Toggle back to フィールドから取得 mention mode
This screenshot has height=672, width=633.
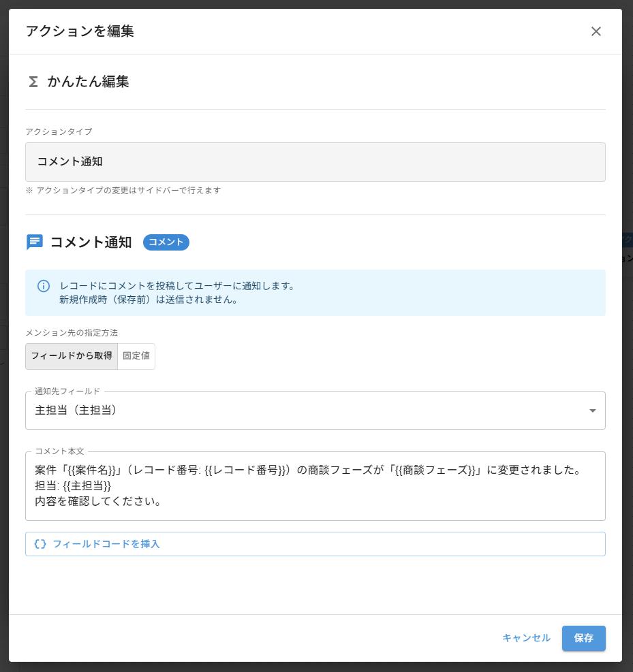click(71, 356)
